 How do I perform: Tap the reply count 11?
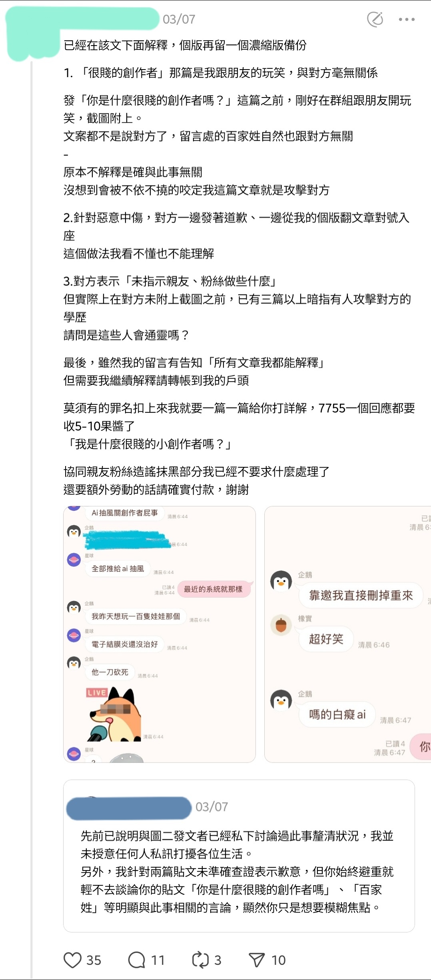pos(158,960)
